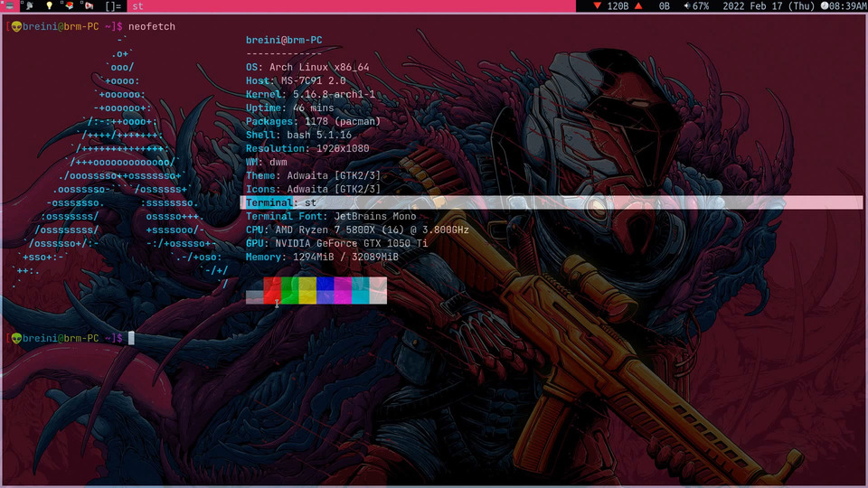Click the 'Uptime: 46 mins' line
Viewport: 868px width, 488px height.
coord(289,108)
